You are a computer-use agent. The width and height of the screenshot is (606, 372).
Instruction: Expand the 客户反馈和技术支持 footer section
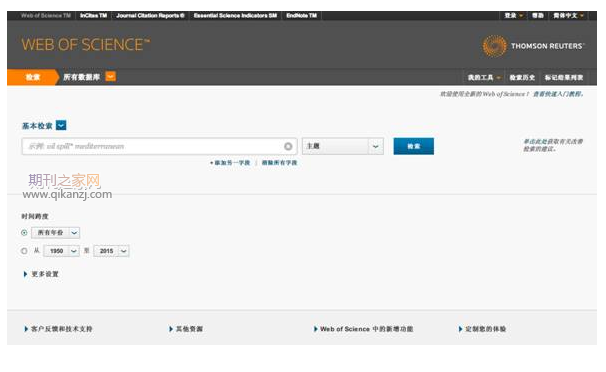pyautogui.click(x=58, y=329)
